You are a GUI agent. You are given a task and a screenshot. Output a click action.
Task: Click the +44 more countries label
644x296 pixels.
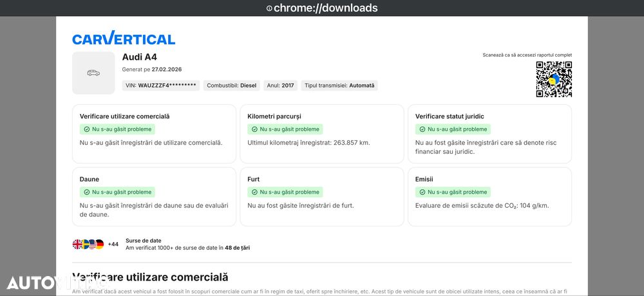[x=113, y=244]
